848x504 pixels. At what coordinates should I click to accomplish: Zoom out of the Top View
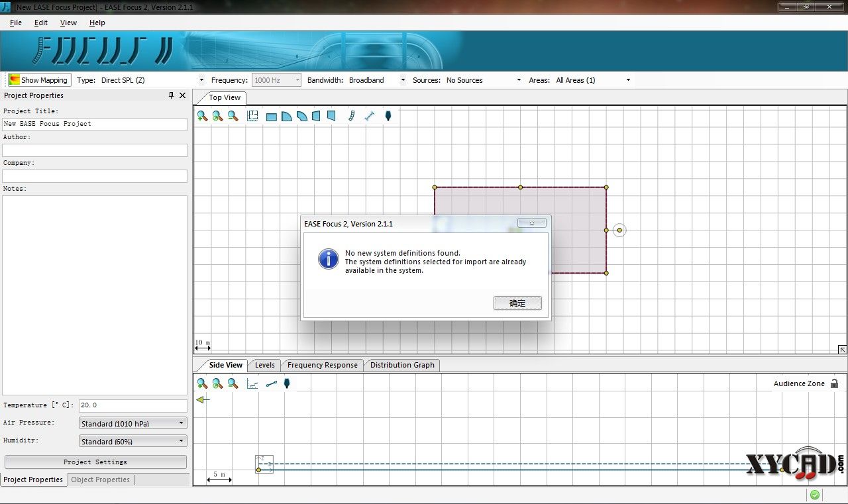233,116
